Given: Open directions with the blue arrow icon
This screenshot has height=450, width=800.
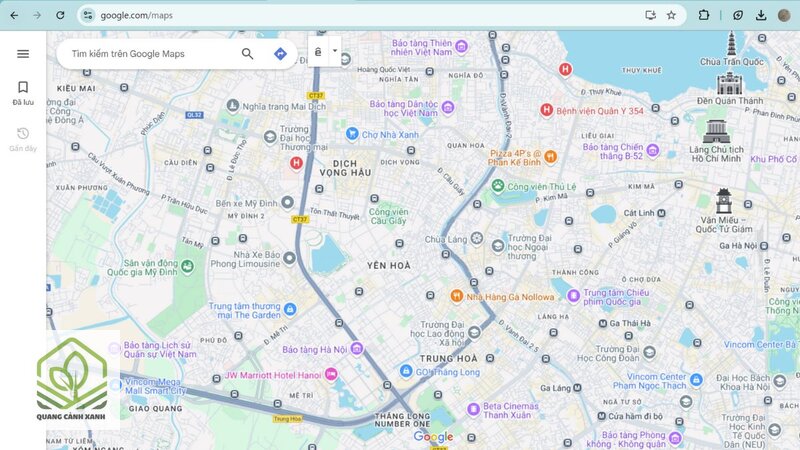Looking at the screenshot, I should pos(280,54).
